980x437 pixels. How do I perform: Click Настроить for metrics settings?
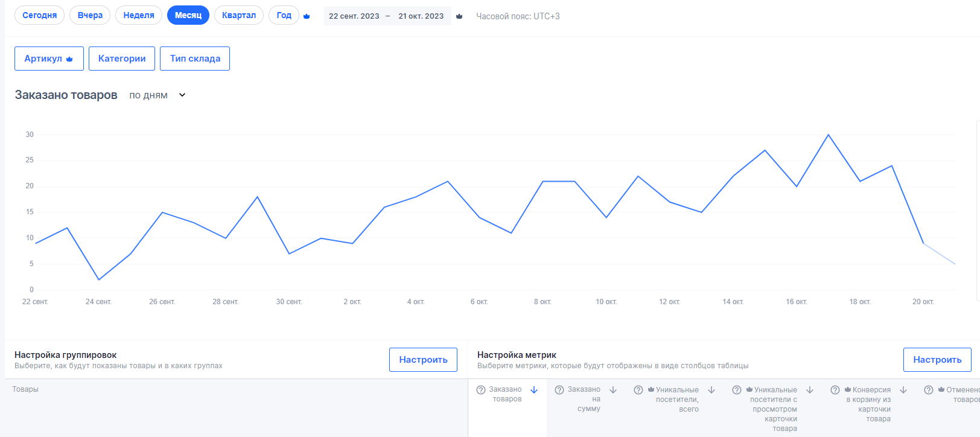click(x=937, y=360)
